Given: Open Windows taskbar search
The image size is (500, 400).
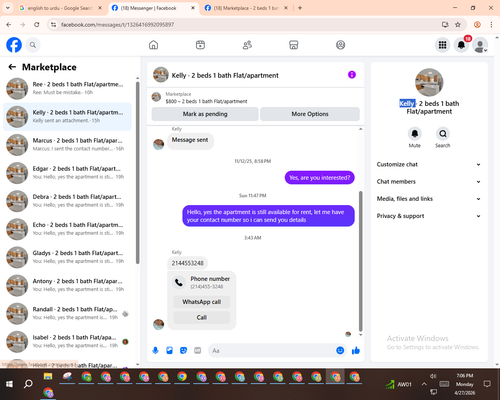Looking at the screenshot, I should [x=28, y=384].
